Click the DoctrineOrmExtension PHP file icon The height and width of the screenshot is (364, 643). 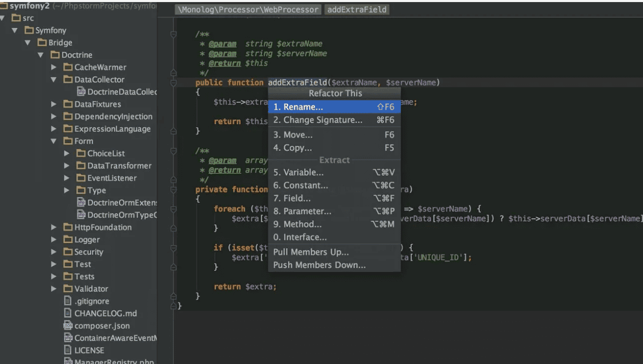pyautogui.click(x=81, y=203)
